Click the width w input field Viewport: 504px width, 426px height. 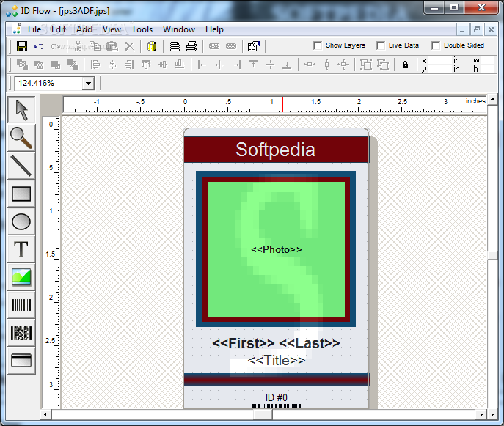click(487, 60)
